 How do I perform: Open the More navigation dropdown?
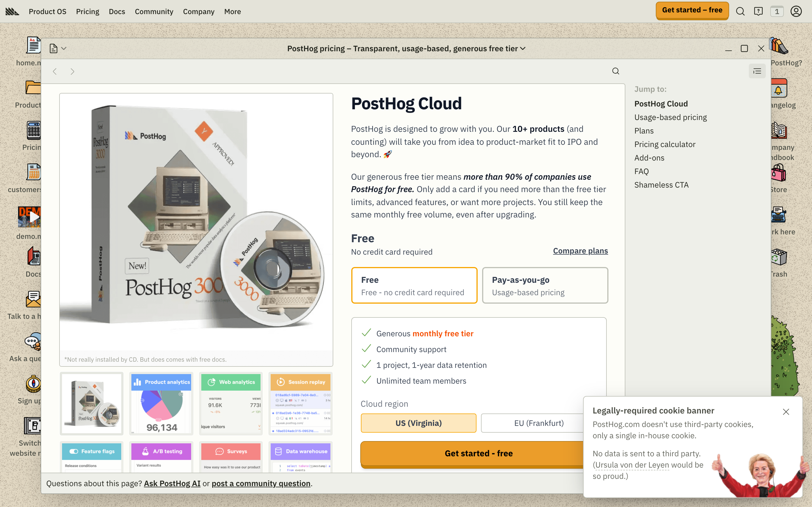click(232, 11)
